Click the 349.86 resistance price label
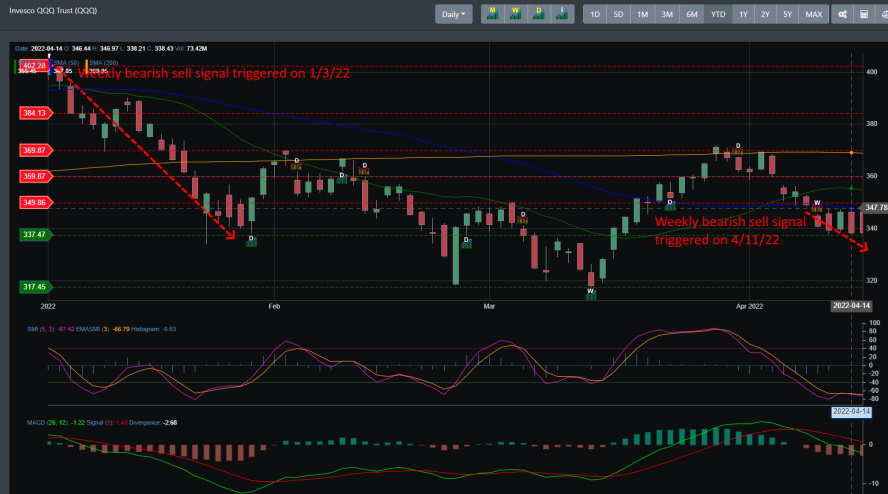 [35, 202]
